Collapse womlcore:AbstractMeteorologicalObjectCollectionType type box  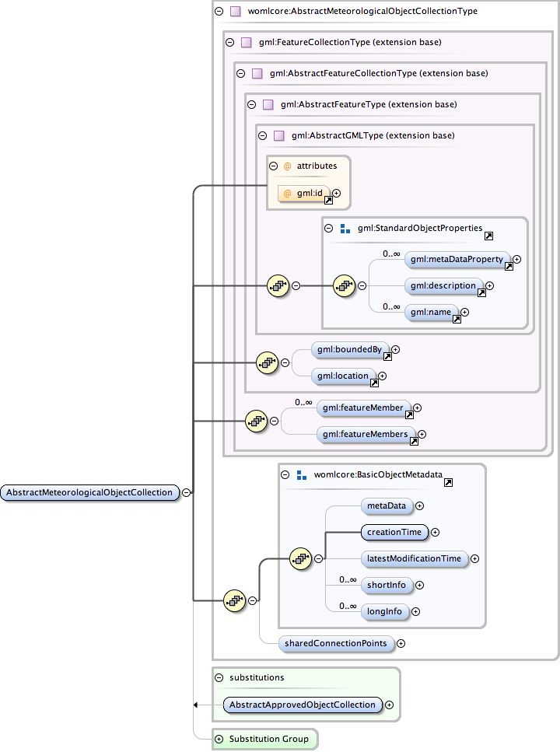[x=219, y=11]
